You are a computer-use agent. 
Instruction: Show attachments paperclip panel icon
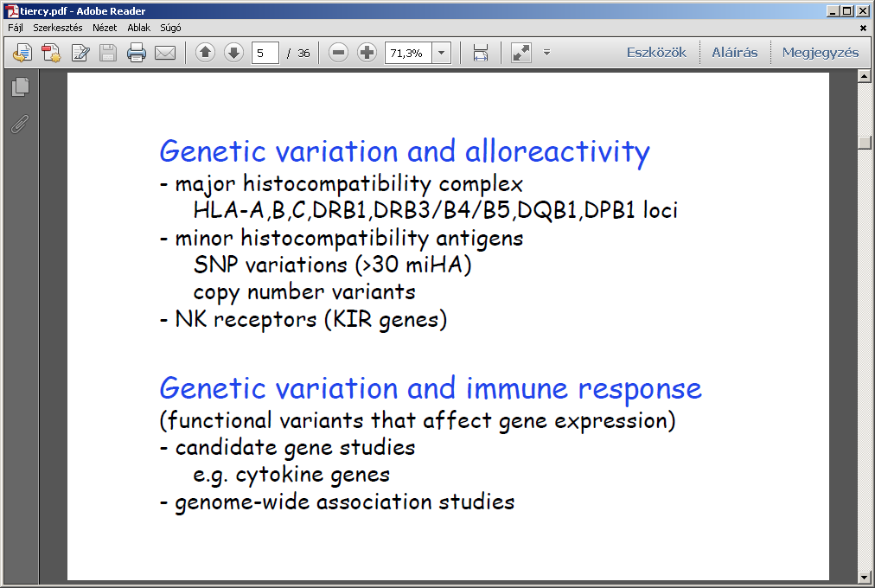[x=20, y=124]
